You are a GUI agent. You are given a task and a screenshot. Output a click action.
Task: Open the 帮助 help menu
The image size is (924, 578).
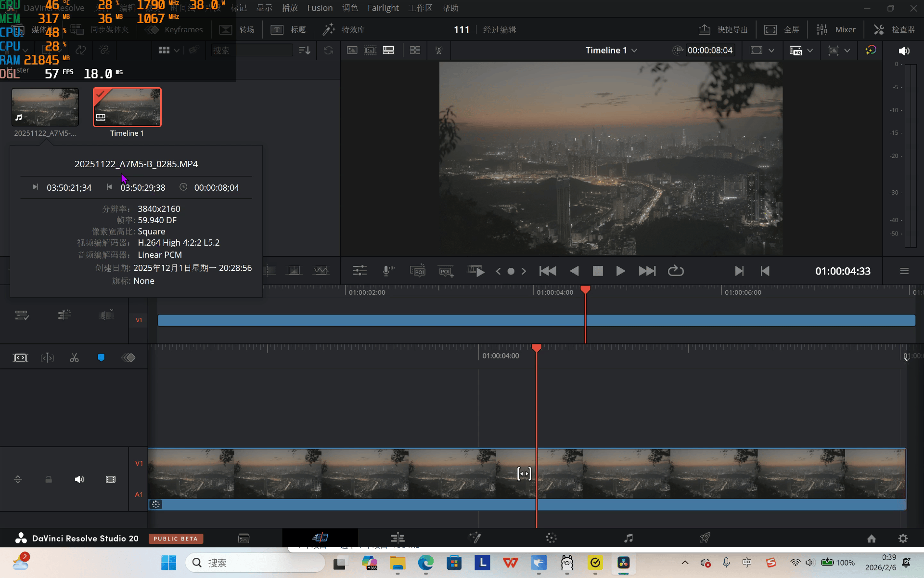pos(450,8)
